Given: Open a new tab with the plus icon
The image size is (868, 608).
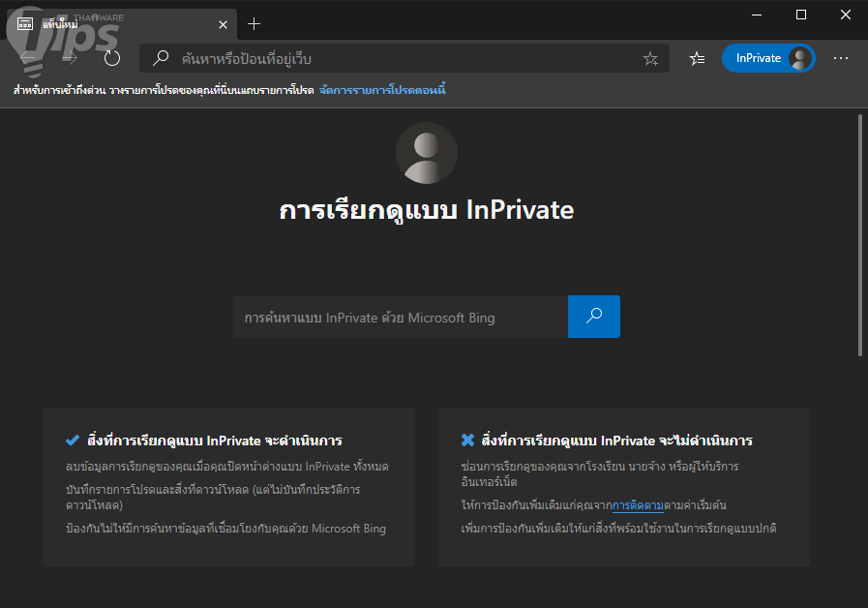Looking at the screenshot, I should point(254,23).
